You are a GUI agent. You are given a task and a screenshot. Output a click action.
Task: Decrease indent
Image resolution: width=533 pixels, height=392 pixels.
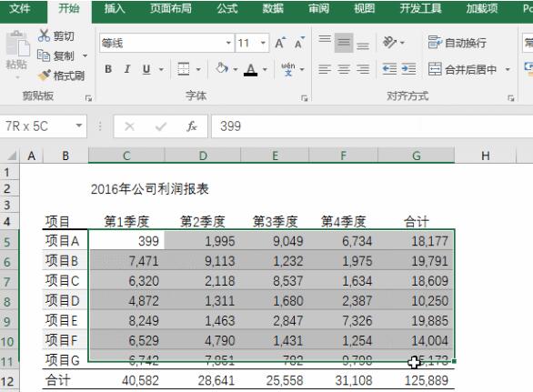389,69
